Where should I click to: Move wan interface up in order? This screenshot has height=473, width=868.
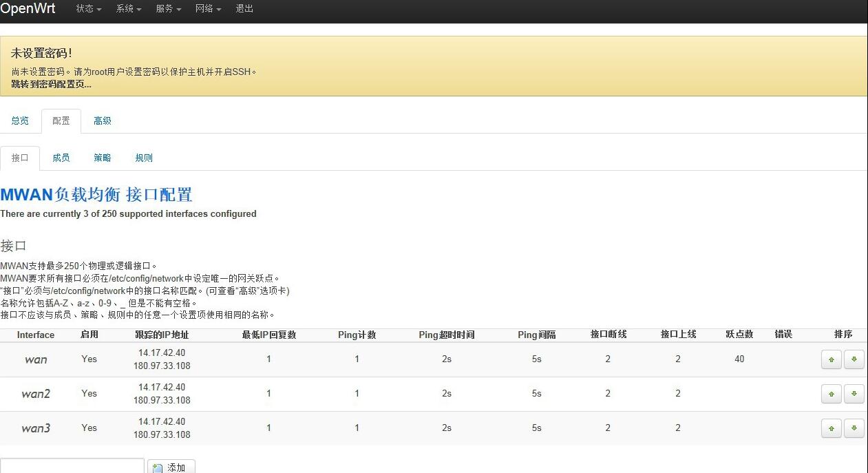831,359
